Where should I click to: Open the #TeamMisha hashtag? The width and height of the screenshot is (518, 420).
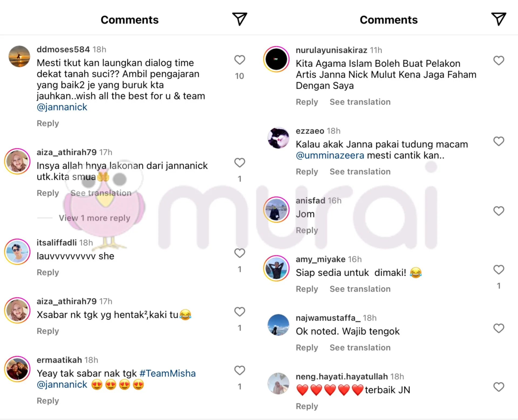tap(168, 373)
